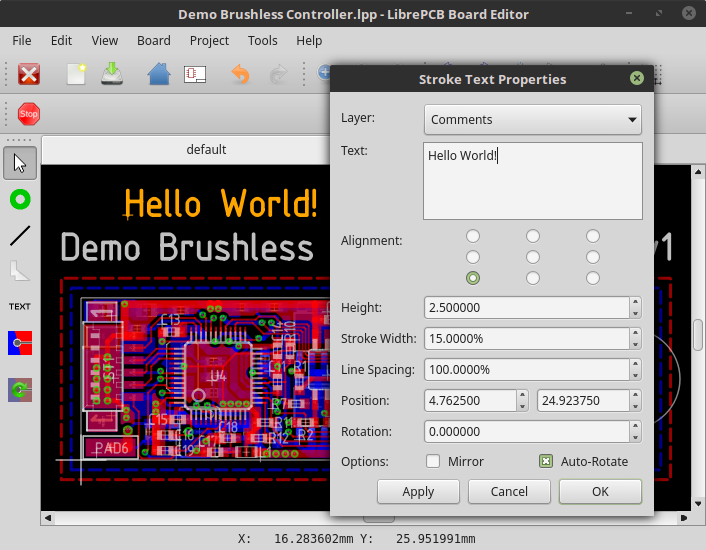The image size is (706, 550).
Task: Open the File menu
Action: pyautogui.click(x=22, y=41)
